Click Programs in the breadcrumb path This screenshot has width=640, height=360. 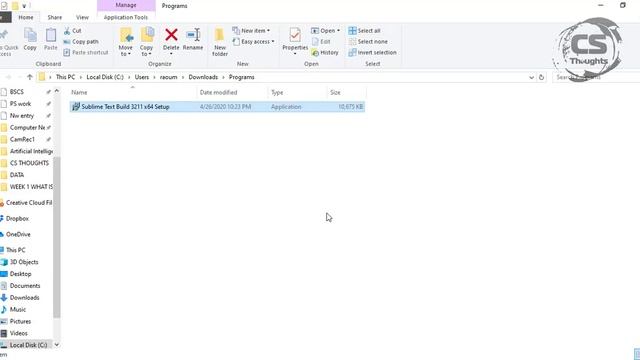coord(242,77)
